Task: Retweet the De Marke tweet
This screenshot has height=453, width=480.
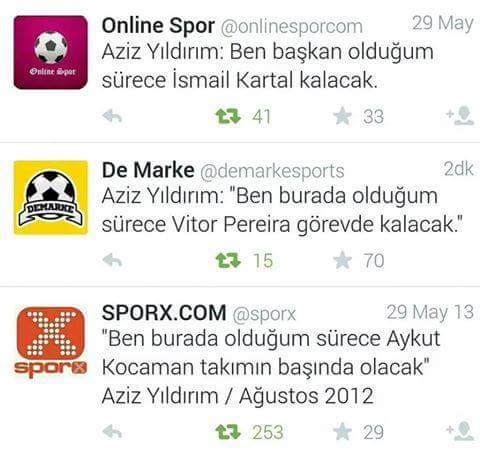Action: (x=228, y=260)
